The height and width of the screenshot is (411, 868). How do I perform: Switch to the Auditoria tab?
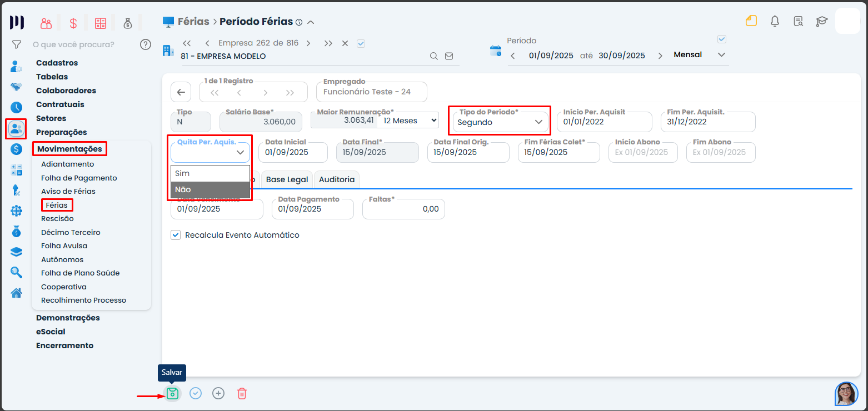click(x=337, y=179)
